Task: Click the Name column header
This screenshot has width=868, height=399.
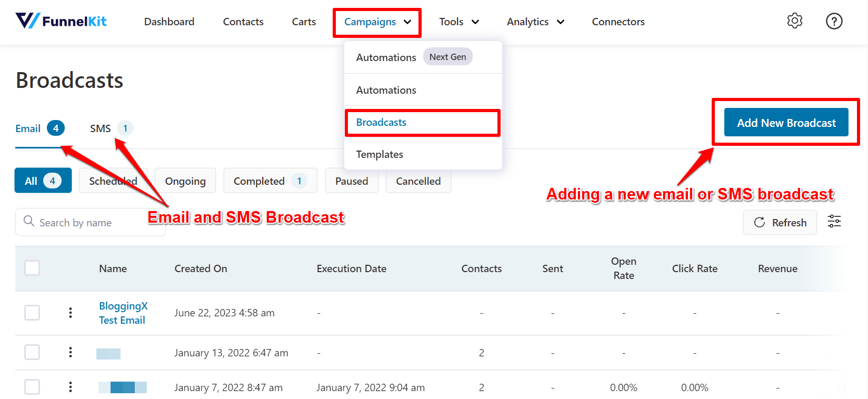Action: tap(113, 268)
